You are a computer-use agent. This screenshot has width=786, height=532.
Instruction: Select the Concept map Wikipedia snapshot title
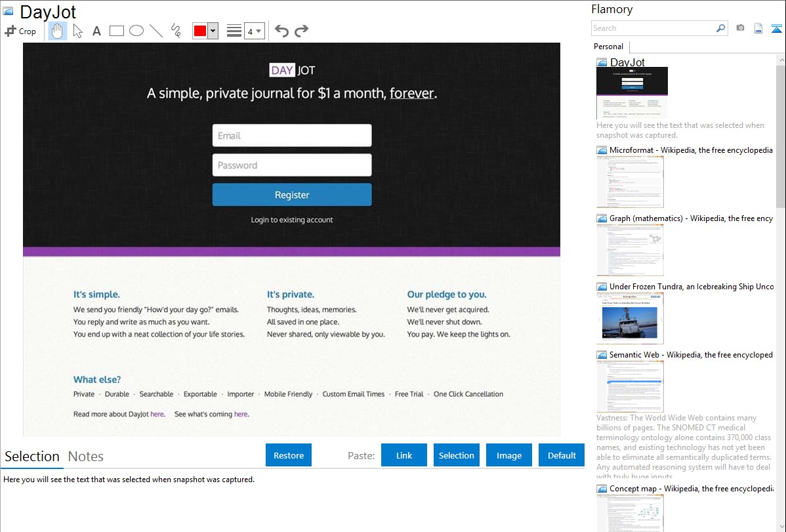[x=692, y=489]
